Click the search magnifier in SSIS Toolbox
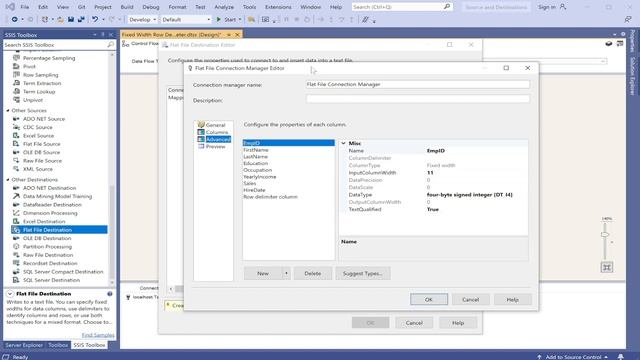The image size is (640, 360). [x=111, y=44]
